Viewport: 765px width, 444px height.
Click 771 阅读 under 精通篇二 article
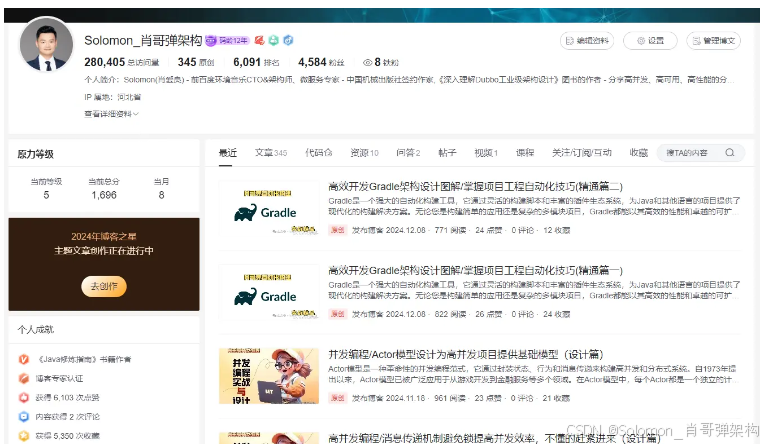(x=450, y=230)
